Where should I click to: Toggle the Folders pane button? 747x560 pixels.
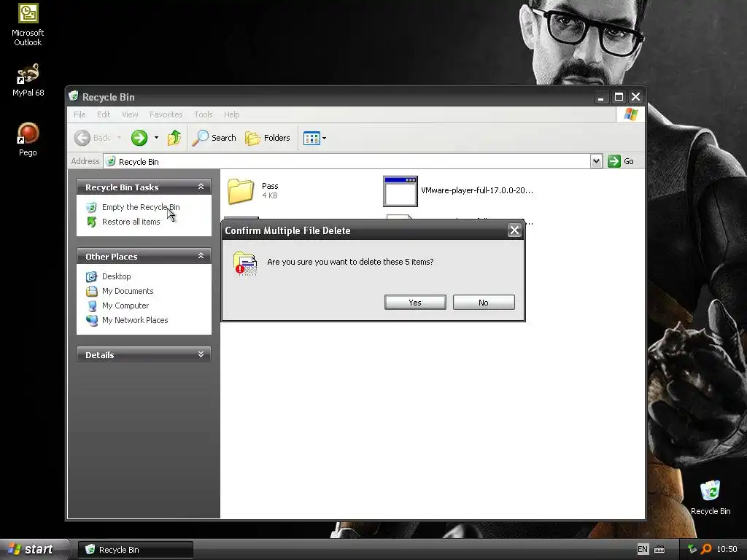point(268,138)
